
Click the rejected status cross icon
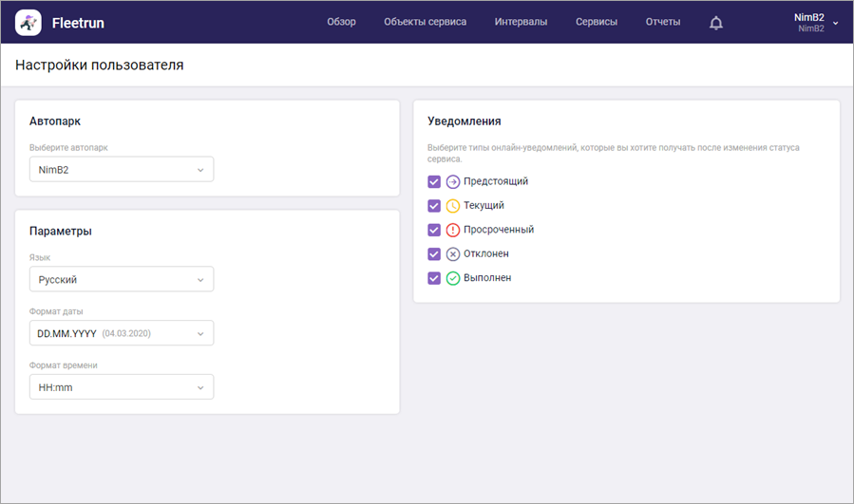453,254
